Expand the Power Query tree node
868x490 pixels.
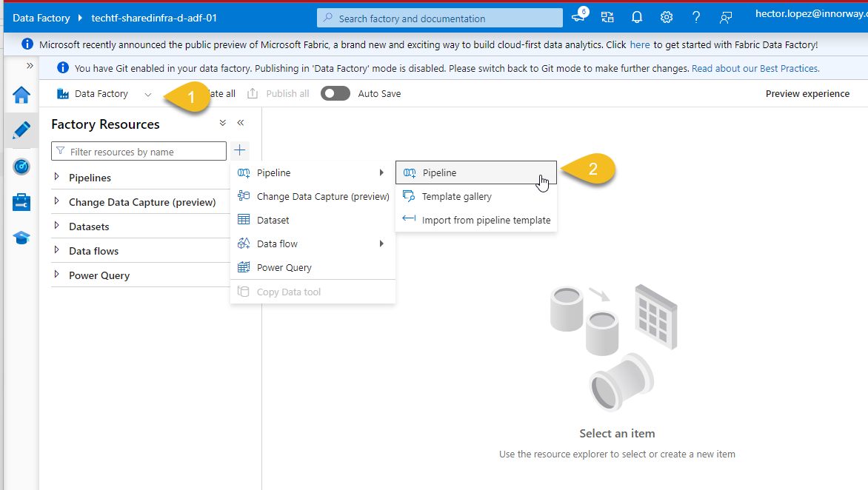coord(56,275)
